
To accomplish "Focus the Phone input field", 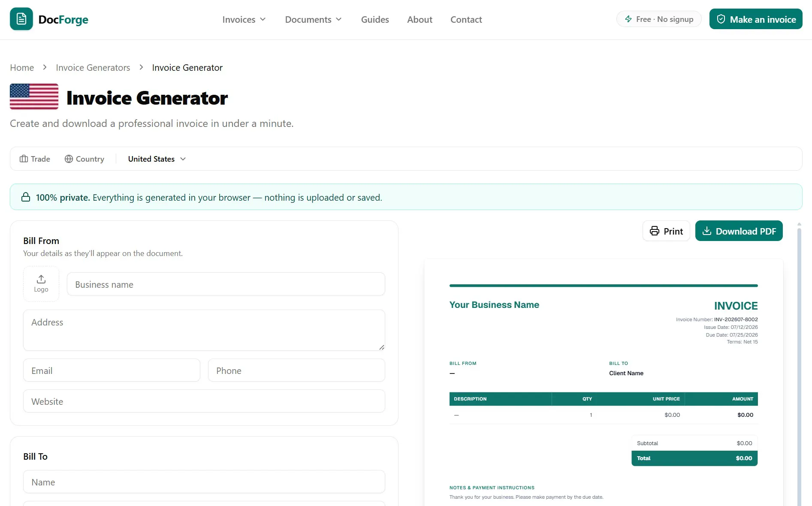I will tap(296, 370).
